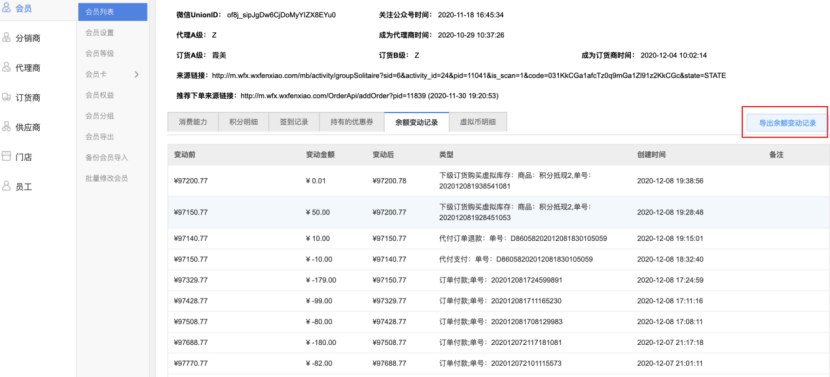Open 会员导出 submenu entry

tap(100, 137)
